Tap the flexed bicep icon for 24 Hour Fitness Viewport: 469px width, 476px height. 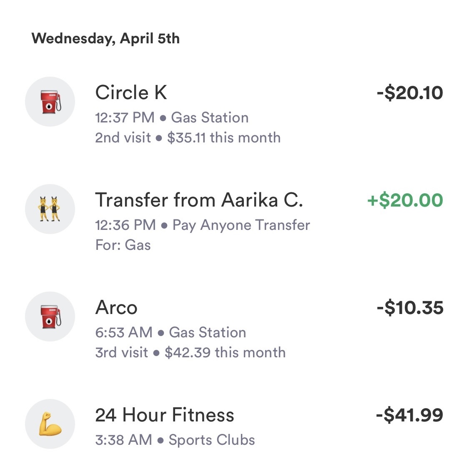[x=50, y=424]
